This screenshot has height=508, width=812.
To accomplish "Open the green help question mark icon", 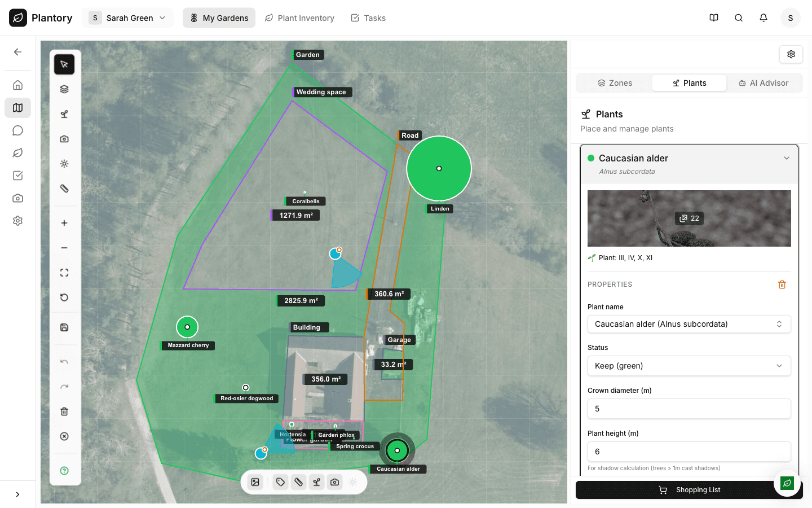I will pyautogui.click(x=64, y=471).
